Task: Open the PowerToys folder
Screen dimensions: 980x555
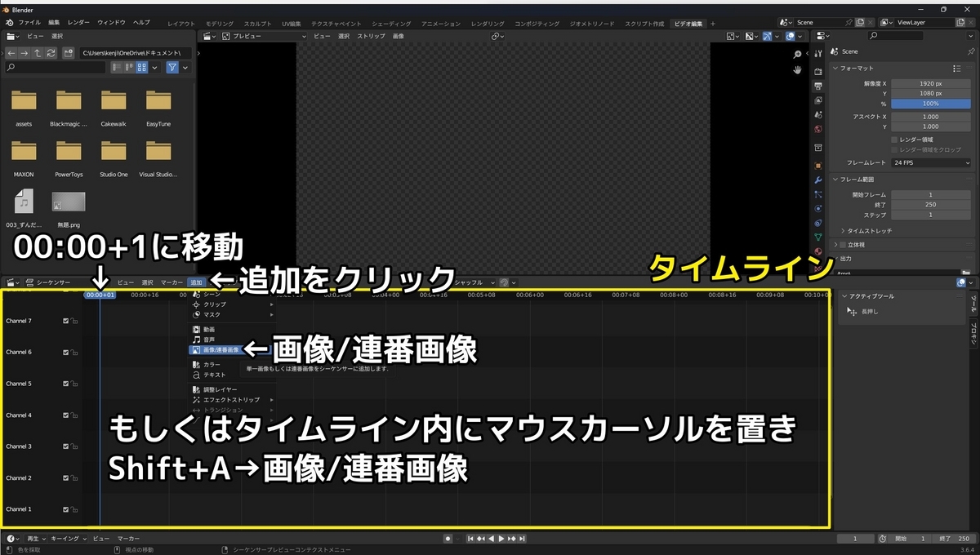Action: [69, 158]
